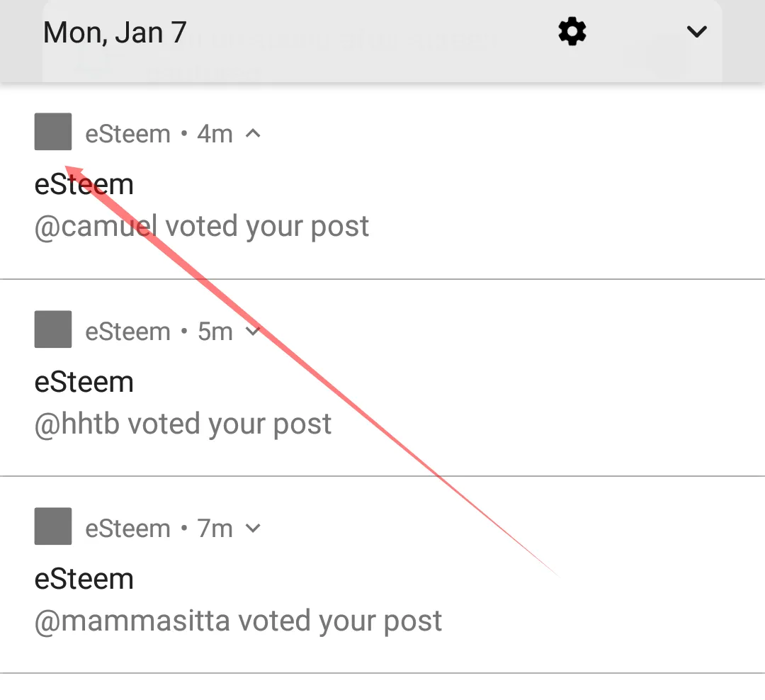Expand the quick settings header chevron

(x=696, y=32)
